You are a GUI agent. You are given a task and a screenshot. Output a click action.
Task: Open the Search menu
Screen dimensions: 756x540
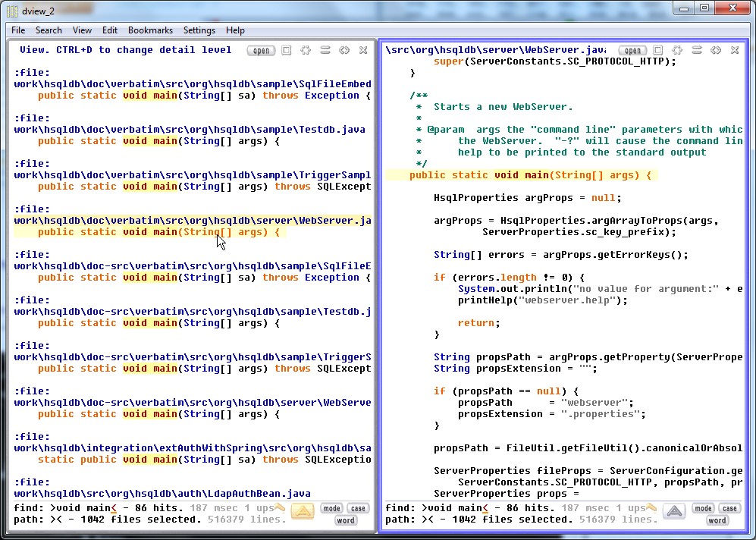click(49, 30)
